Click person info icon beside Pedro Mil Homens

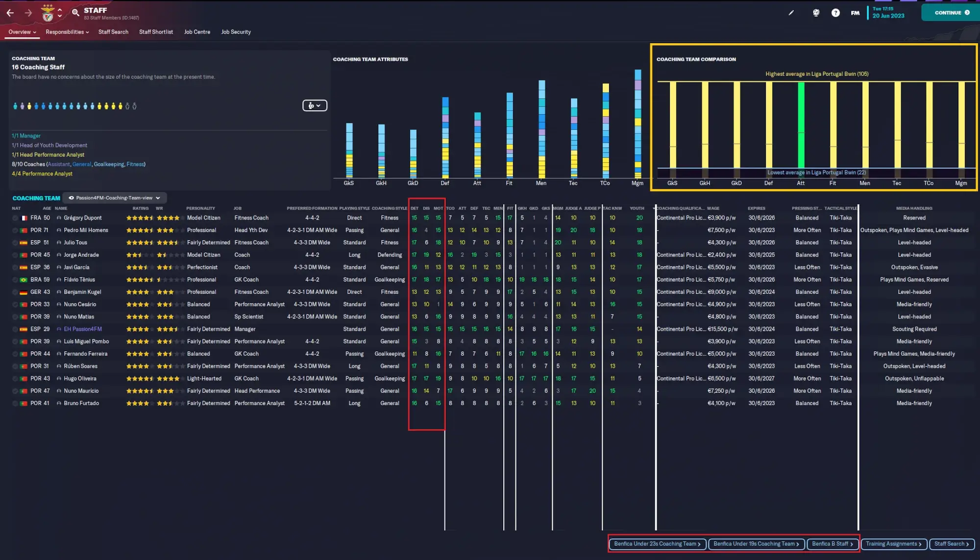59,230
